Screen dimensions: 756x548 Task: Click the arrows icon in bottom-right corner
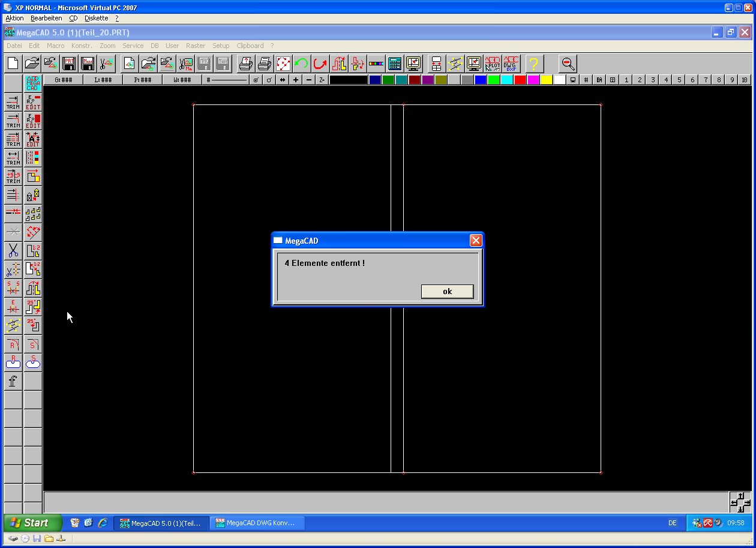(x=740, y=502)
